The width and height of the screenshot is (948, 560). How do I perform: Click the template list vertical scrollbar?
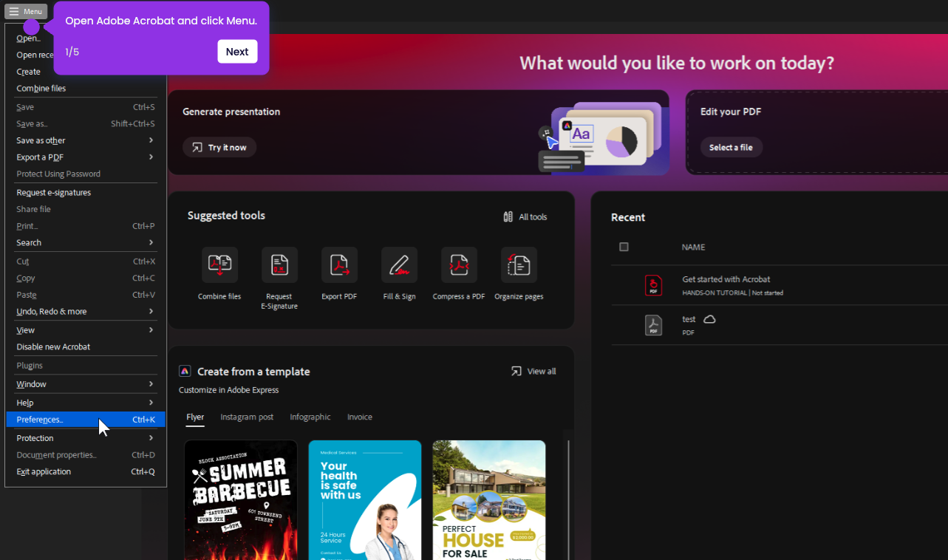coord(568,499)
